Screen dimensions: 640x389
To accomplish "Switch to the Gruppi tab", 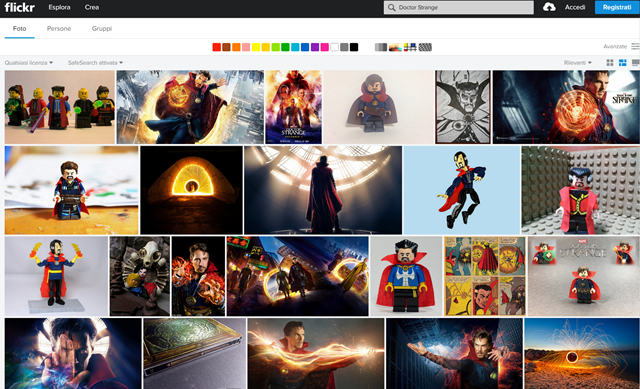I will [102, 29].
